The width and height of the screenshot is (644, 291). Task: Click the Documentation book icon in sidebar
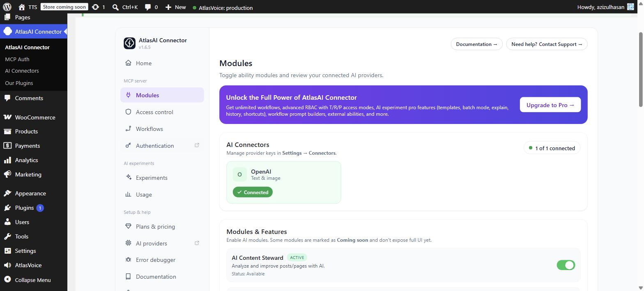(x=128, y=276)
